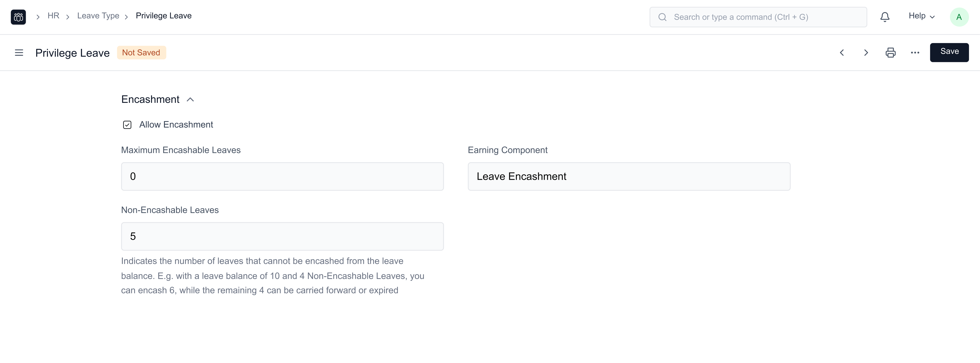Toggle the sidebar hamburger menu
The image size is (980, 363).
coord(19,53)
